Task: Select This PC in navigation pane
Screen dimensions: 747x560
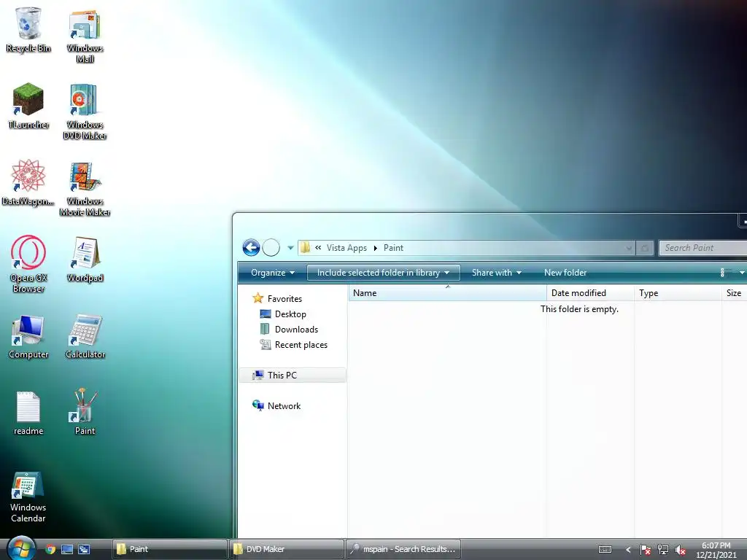Action: coord(293,376)
